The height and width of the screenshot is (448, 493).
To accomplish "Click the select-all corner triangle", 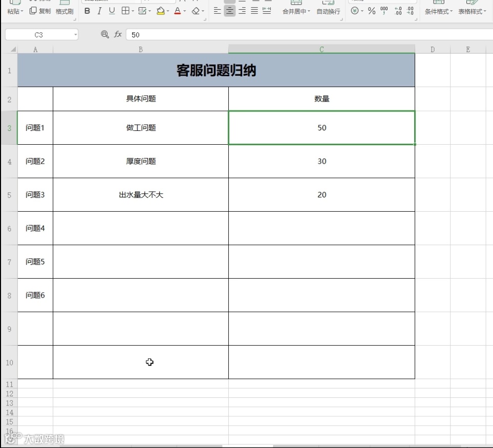I will pyautogui.click(x=13, y=49).
